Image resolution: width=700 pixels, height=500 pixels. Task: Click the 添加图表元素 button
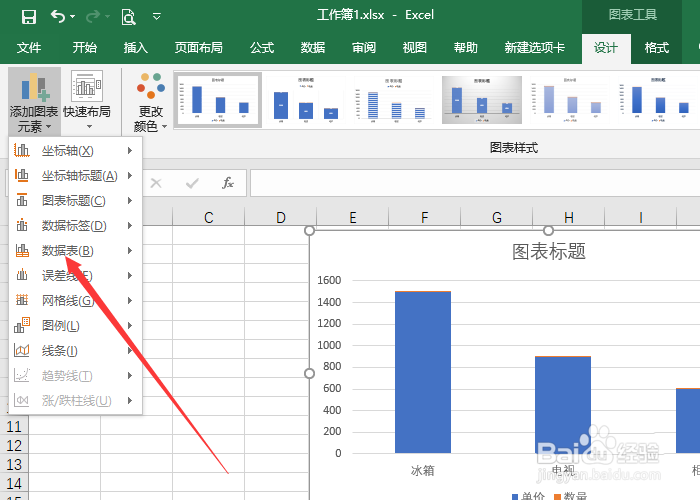(34, 102)
